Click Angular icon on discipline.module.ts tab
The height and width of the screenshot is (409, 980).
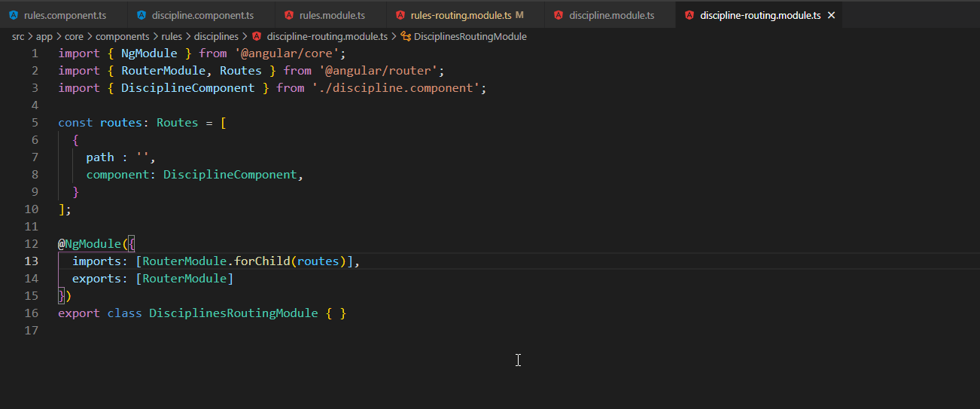tap(558, 15)
